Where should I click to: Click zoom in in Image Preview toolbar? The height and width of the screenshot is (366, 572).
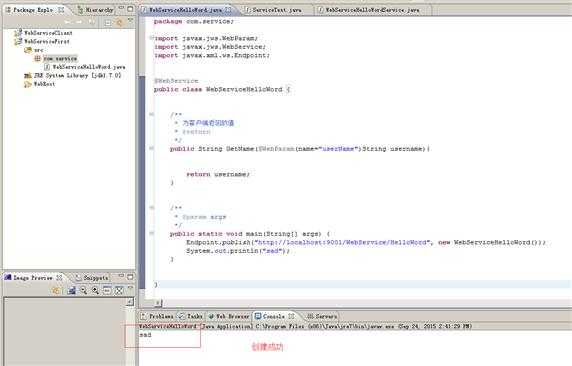[x=95, y=290]
